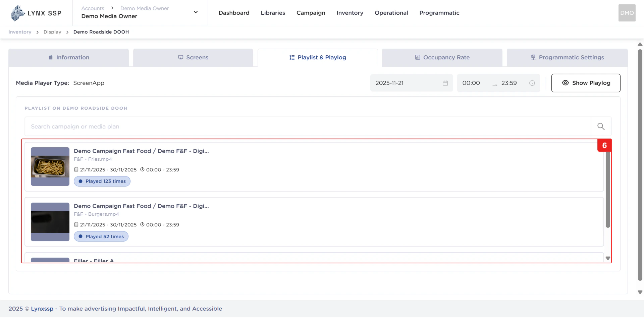
Task: Click the end time 23:59 field
Action: [509, 83]
